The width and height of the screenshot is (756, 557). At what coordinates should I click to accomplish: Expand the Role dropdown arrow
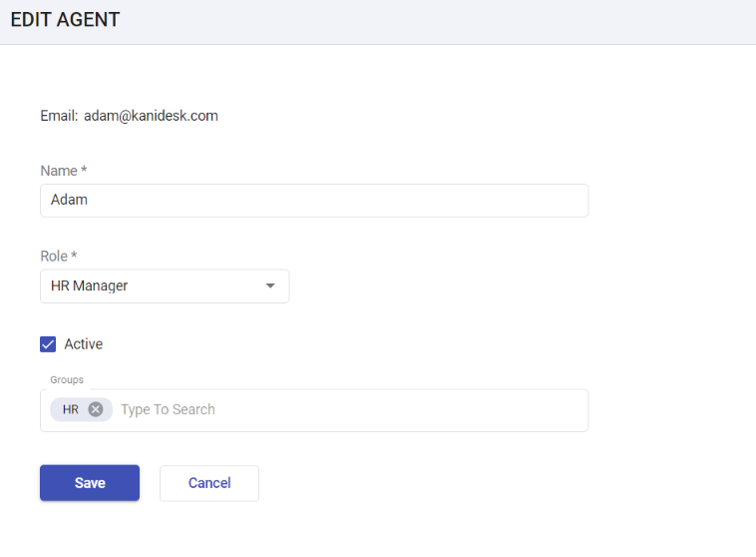point(270,285)
